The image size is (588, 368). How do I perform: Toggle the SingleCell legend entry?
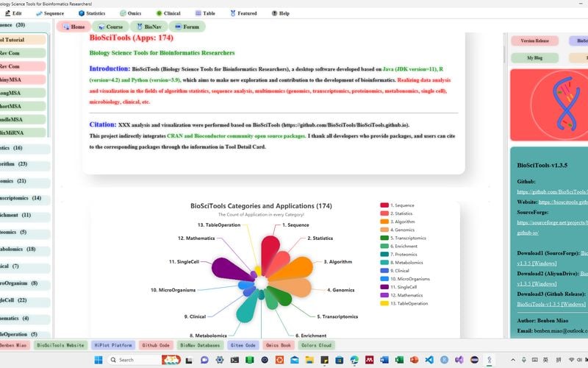click(x=398, y=287)
